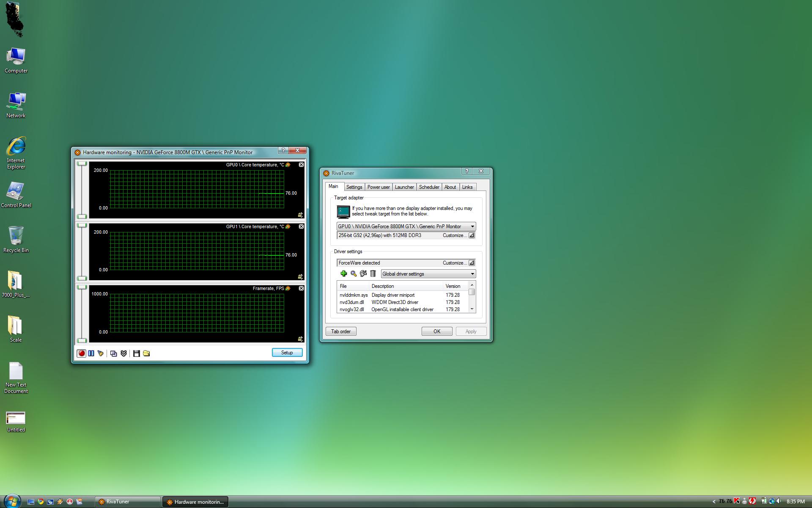Click the driver list scrollbar up arrow

472,285
